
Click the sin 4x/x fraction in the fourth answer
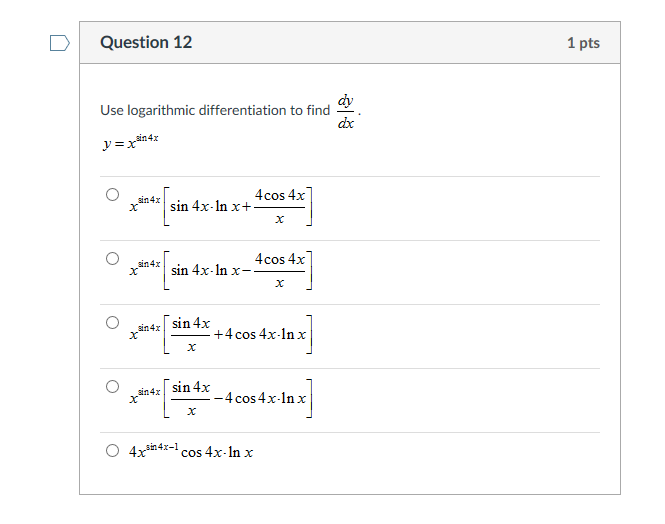[191, 397]
